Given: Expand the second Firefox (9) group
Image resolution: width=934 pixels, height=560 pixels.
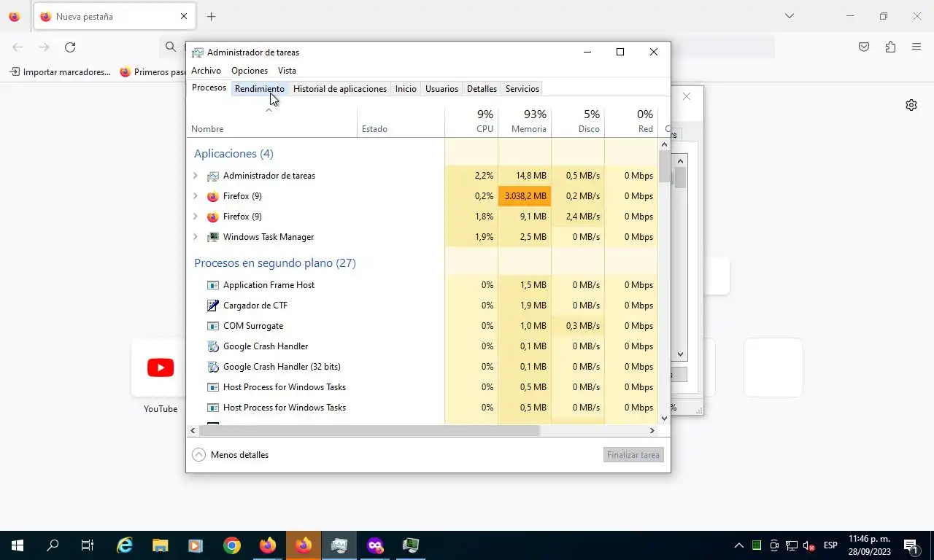Looking at the screenshot, I should click(195, 217).
